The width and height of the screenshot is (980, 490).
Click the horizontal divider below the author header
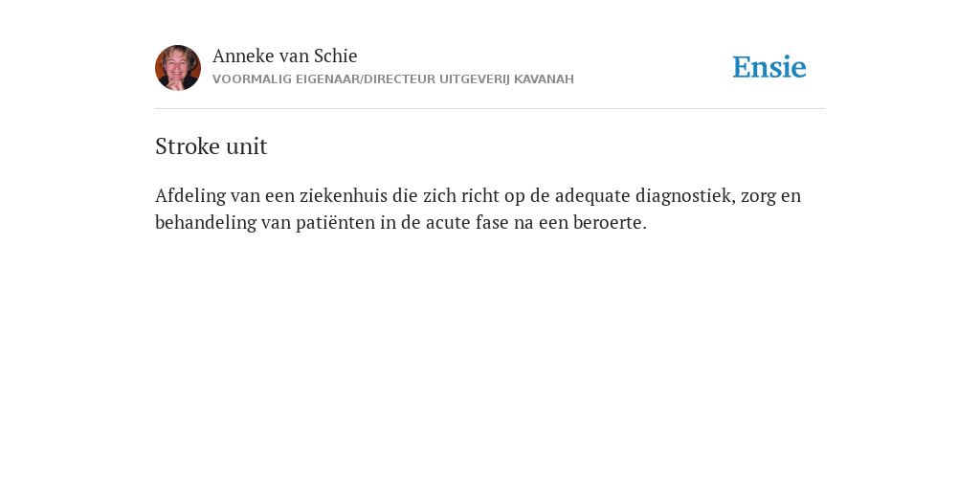pos(490,109)
